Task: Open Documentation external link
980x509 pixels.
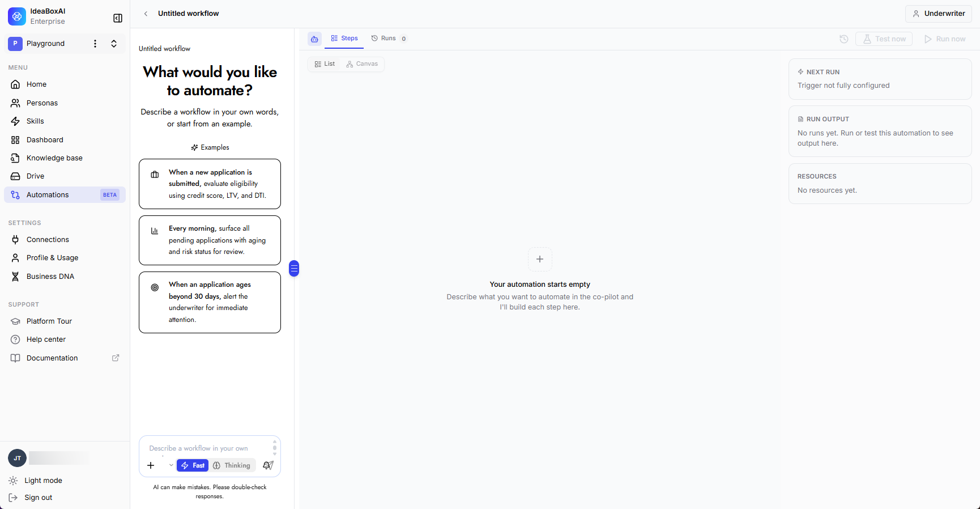Action: (x=65, y=358)
